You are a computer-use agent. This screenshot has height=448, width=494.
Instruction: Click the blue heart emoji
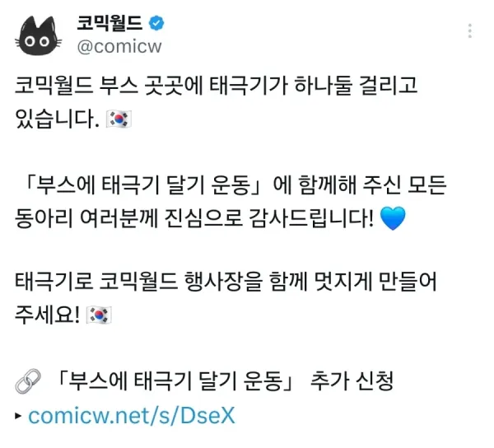click(x=393, y=218)
